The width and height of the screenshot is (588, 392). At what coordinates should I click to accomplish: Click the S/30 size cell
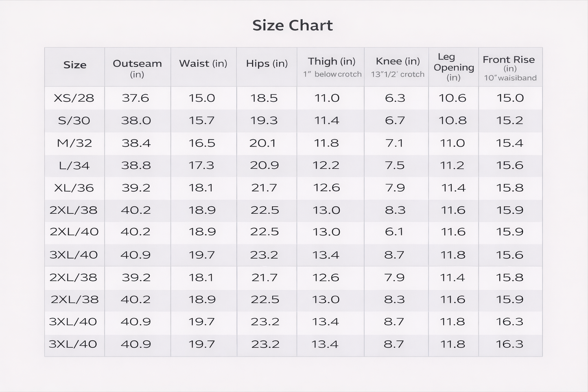[74, 120]
